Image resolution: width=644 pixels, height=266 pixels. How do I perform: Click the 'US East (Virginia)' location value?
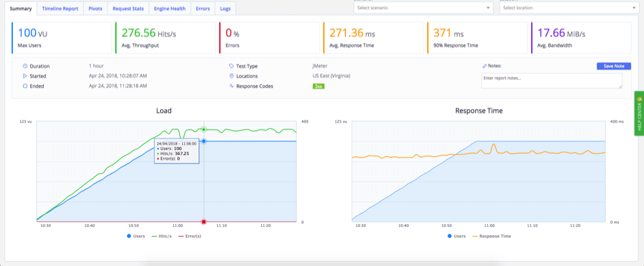click(x=331, y=76)
